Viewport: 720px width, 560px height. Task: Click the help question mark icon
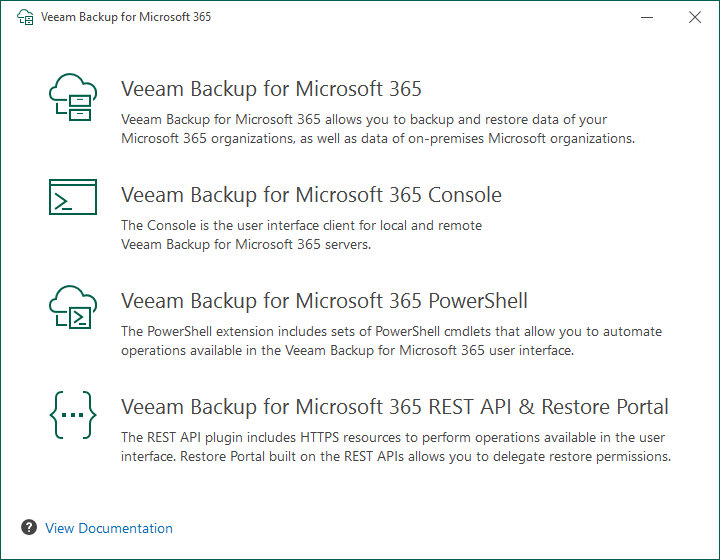29,528
